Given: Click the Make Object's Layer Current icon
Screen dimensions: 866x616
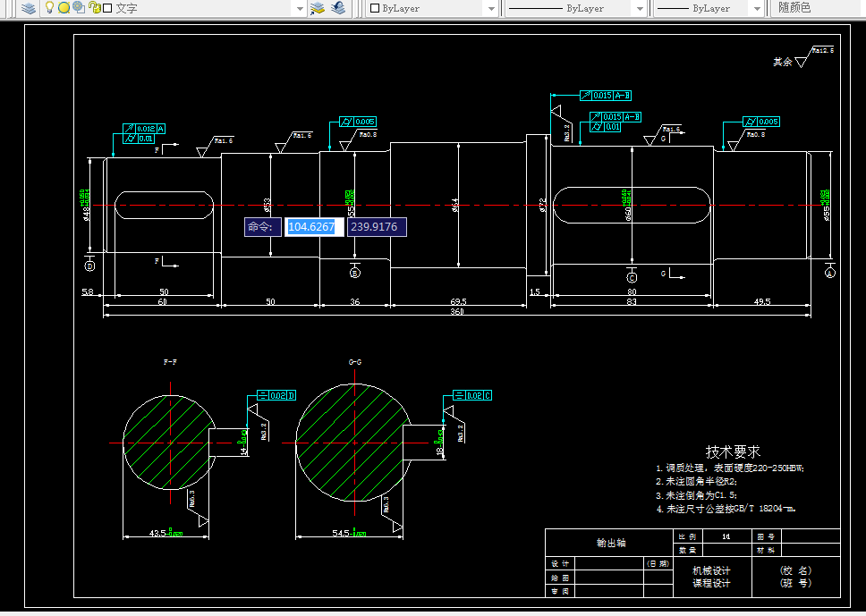Looking at the screenshot, I should (x=318, y=8).
